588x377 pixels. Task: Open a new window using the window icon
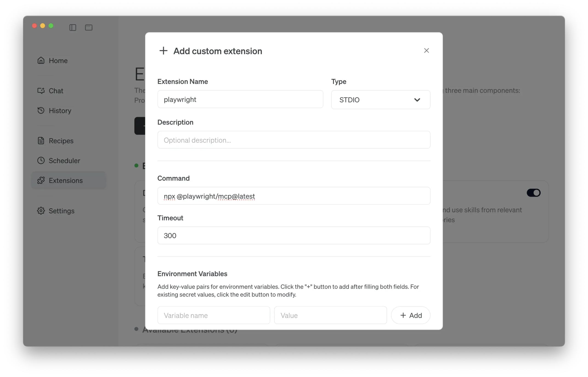tap(88, 27)
